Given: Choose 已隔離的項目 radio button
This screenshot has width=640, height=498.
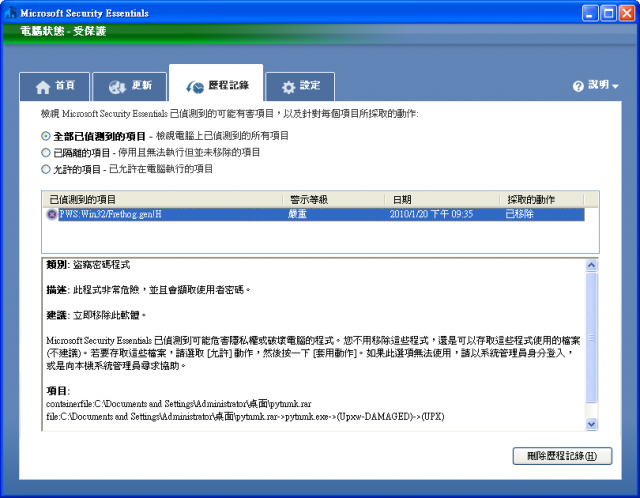Looking at the screenshot, I should point(46,153).
